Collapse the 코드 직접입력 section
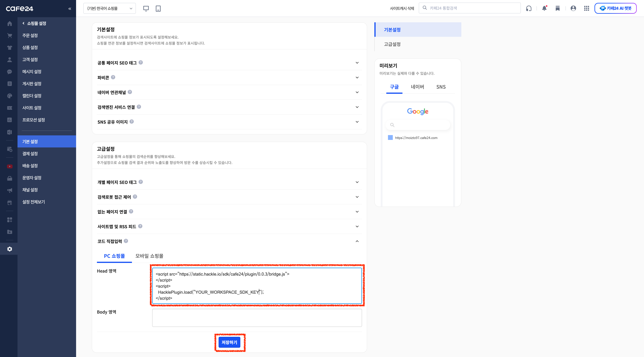 pyautogui.click(x=357, y=241)
